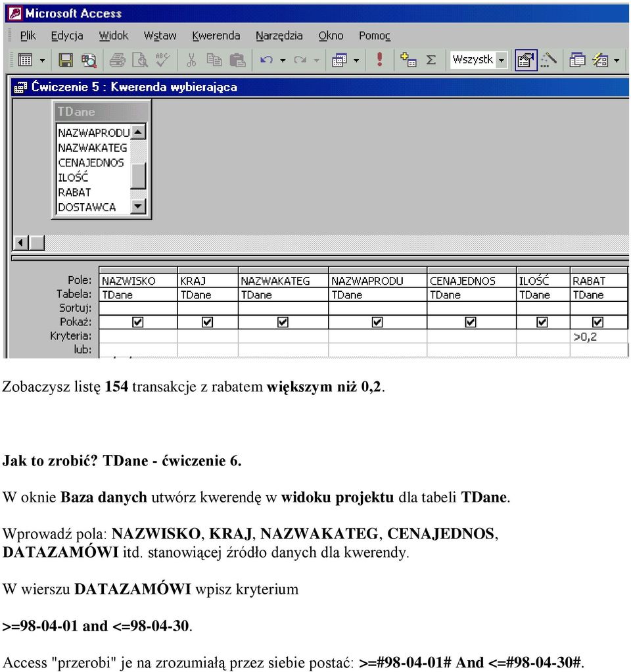Select DOSTAWCA in TDane field list
The width and height of the screenshot is (631, 672).
[93, 207]
